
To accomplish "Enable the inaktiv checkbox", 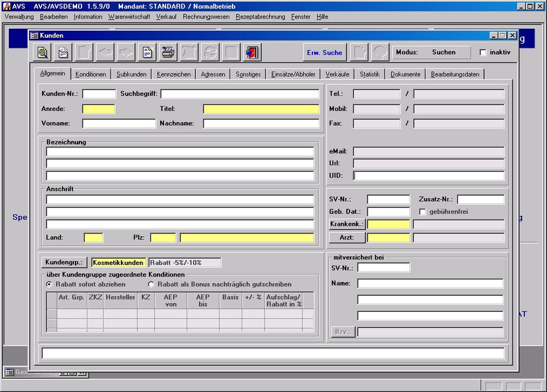I will (483, 52).
